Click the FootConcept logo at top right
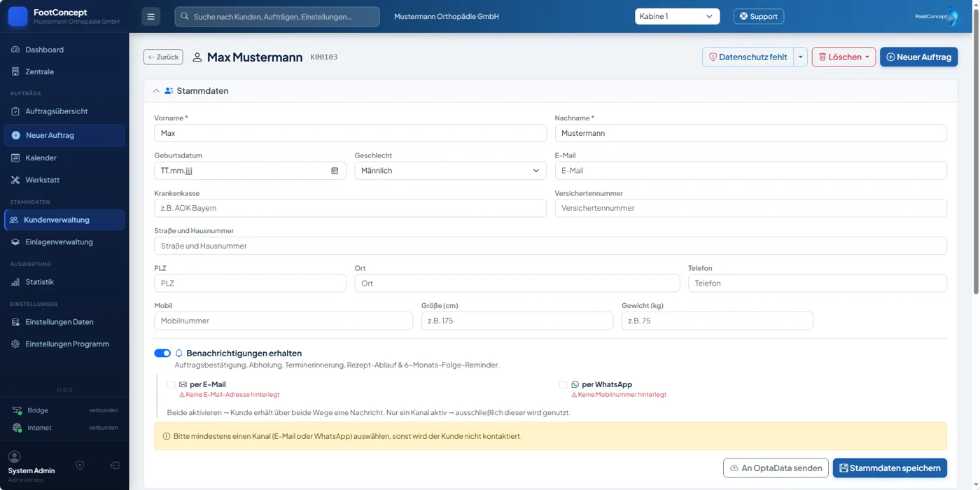The image size is (980, 490). [x=937, y=16]
